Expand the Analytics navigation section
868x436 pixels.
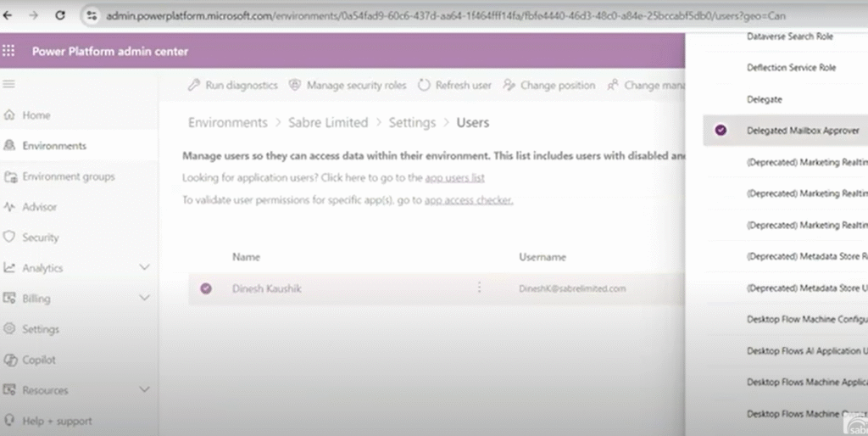[144, 267]
